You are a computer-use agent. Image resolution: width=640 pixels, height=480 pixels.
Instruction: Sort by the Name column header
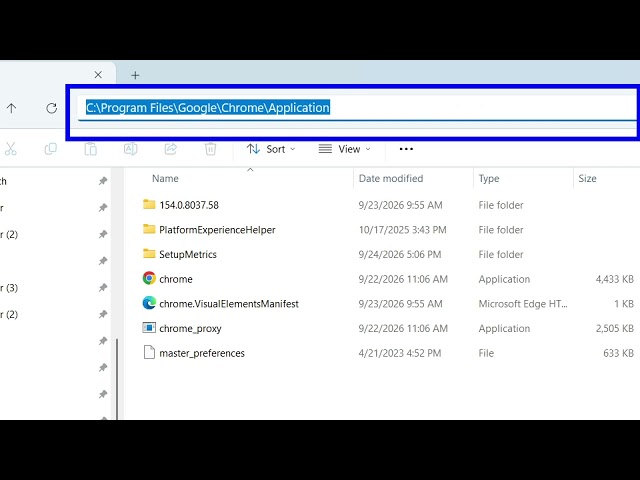165,178
